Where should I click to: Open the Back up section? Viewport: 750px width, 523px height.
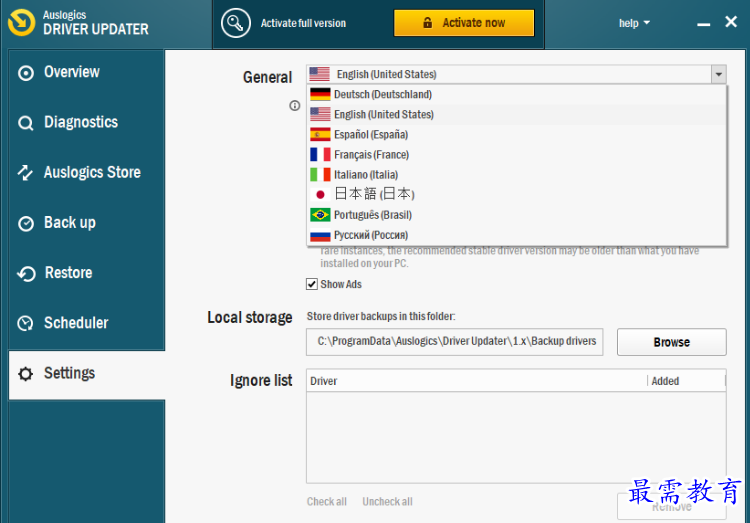pyautogui.click(x=87, y=223)
